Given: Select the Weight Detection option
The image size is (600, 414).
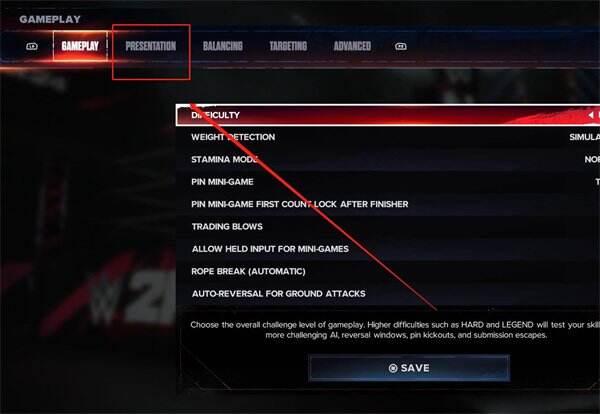Looking at the screenshot, I should 388,137.
